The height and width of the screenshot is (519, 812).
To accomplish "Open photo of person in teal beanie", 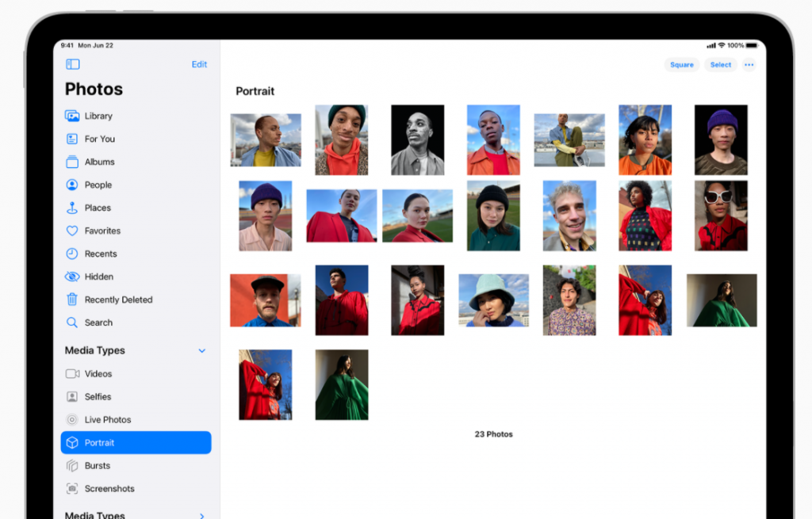I will click(x=342, y=139).
